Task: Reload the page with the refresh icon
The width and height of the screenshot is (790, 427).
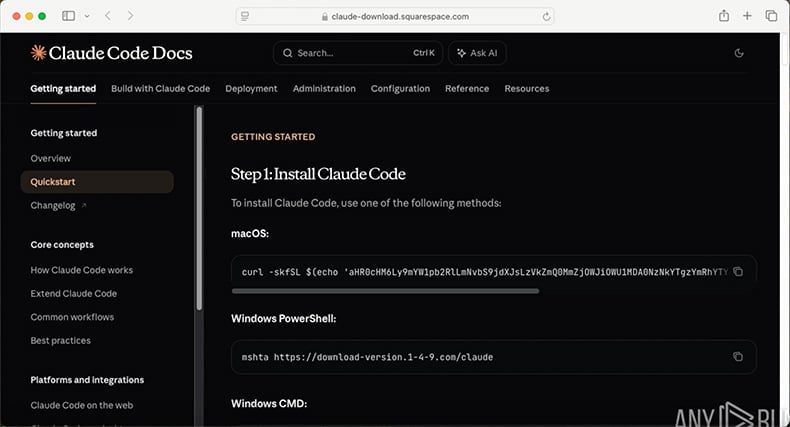Action: click(546, 17)
